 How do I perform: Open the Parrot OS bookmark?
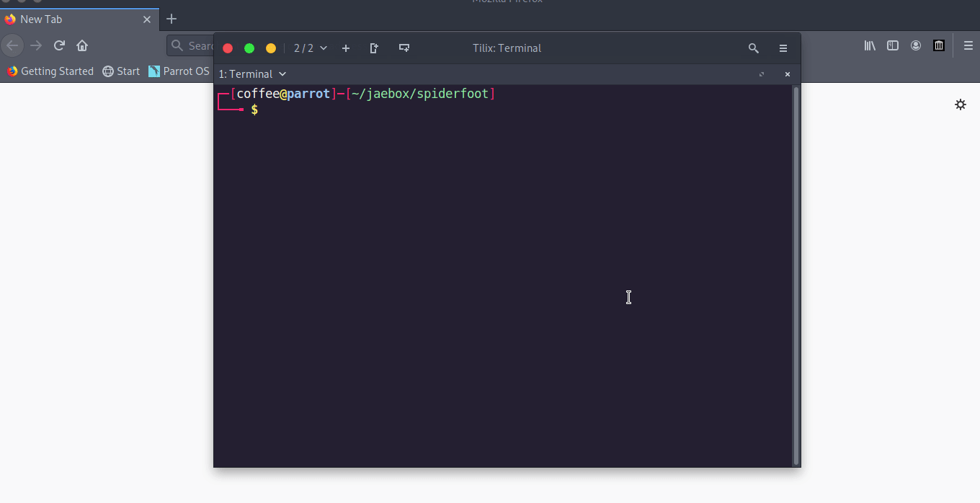[179, 71]
